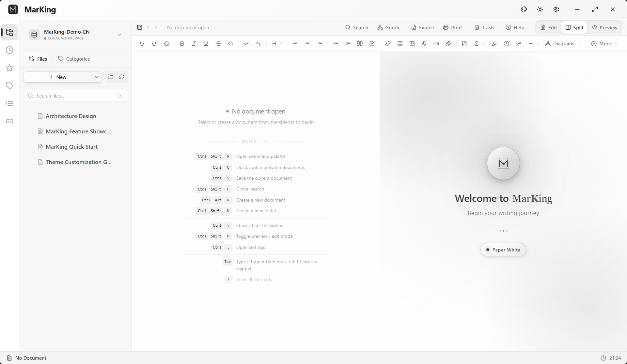Insert a bulleted list
Screen dimensions: 627x364
pos(336,43)
